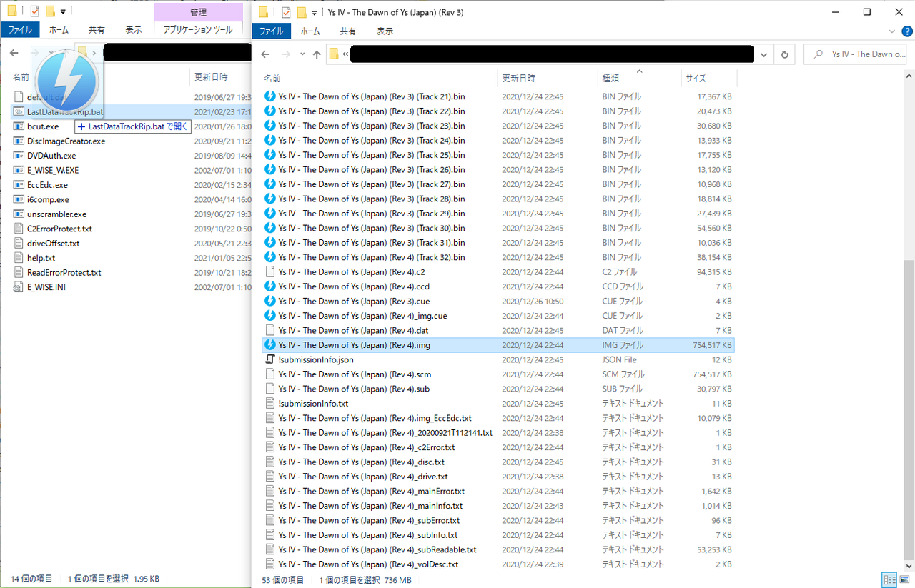Select the Rev 4 _mainError.txt file name

372,492
